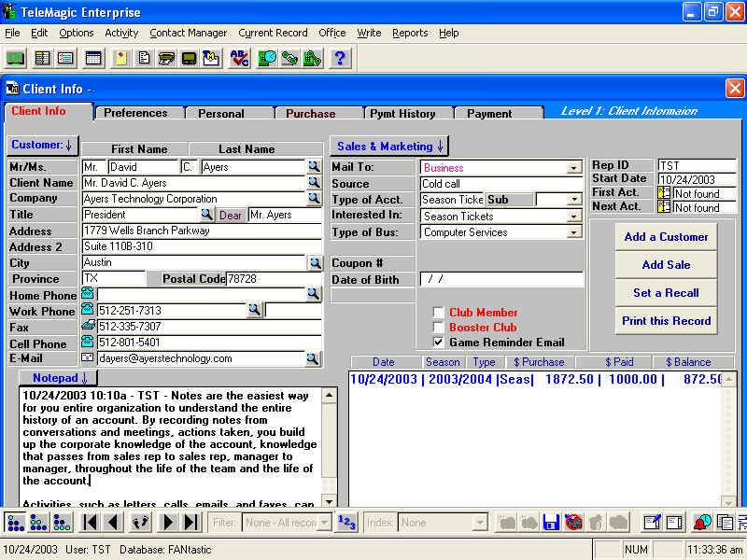
Task: Click into the Source field containing Cold call
Action: tap(501, 184)
